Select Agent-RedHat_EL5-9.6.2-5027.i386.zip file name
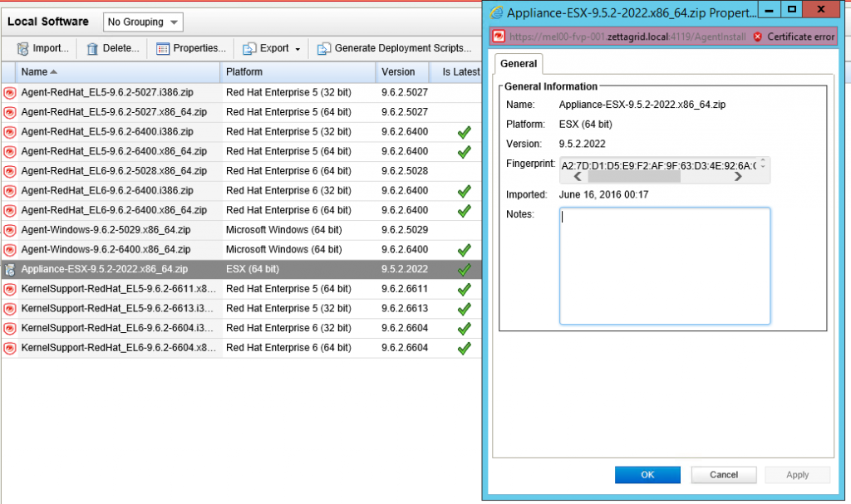Image resolution: width=851 pixels, height=504 pixels. [x=107, y=92]
